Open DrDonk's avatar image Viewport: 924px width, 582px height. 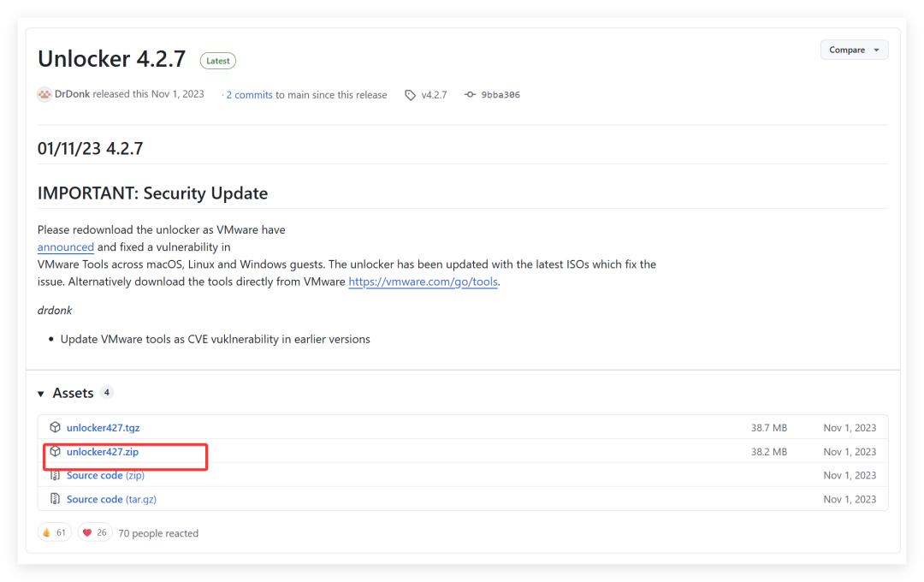point(44,94)
